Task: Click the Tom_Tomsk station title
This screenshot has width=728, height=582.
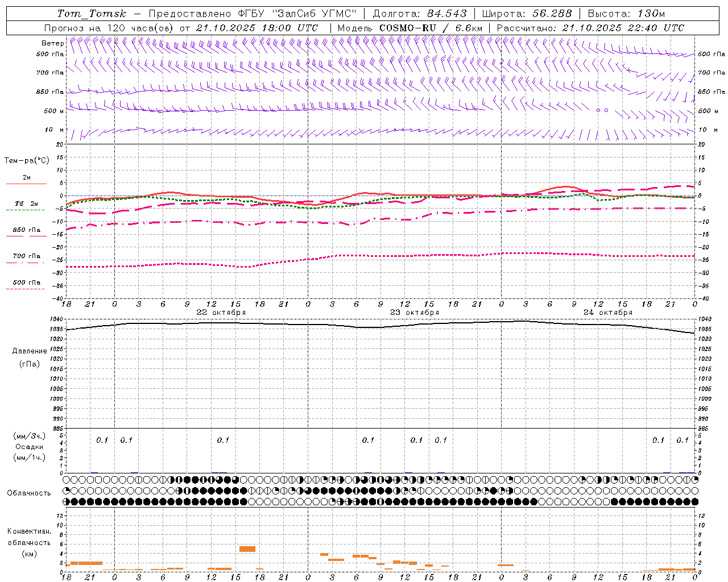Action: coord(92,14)
